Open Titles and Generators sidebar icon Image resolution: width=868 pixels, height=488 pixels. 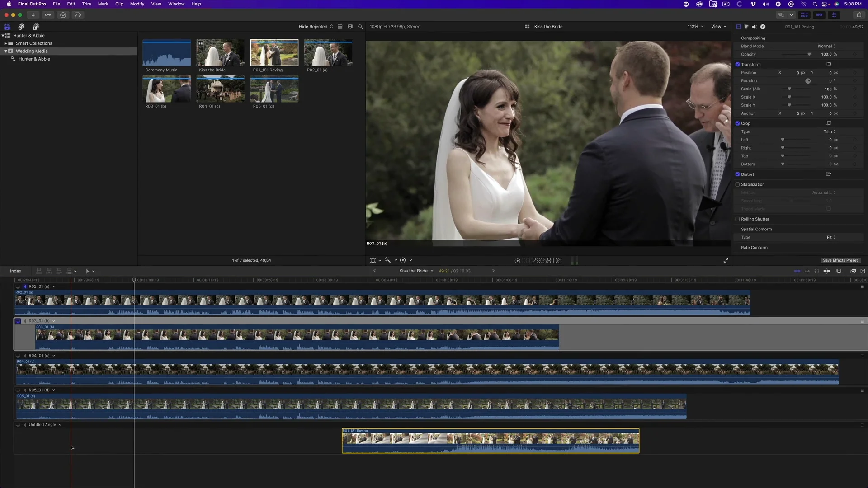[x=36, y=27]
